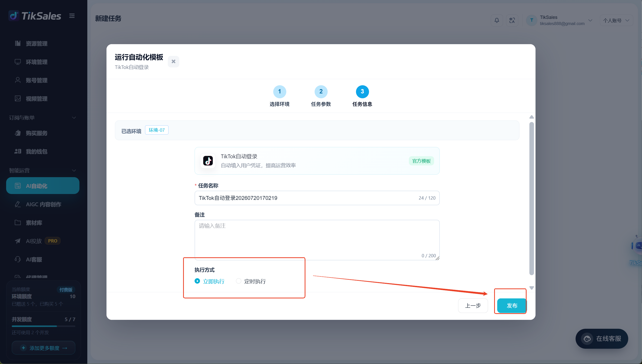
Task: Close the automation template dialog
Action: (x=173, y=62)
